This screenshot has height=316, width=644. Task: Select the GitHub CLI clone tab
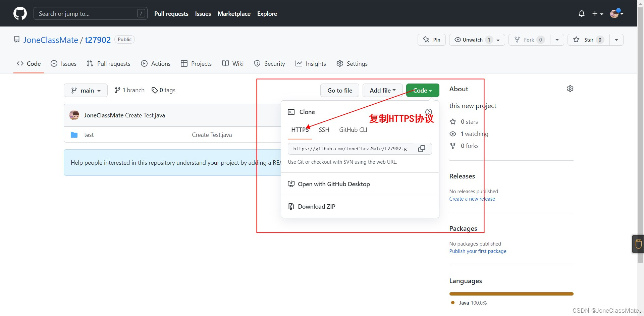point(353,130)
